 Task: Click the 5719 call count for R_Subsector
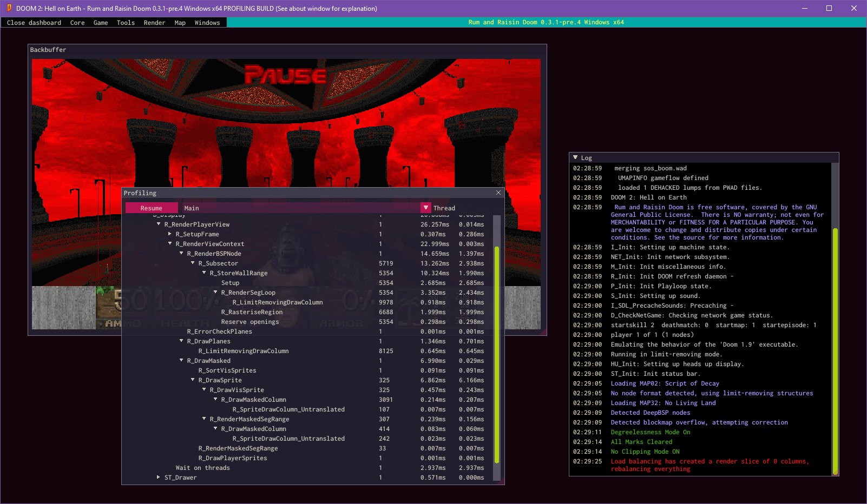386,263
